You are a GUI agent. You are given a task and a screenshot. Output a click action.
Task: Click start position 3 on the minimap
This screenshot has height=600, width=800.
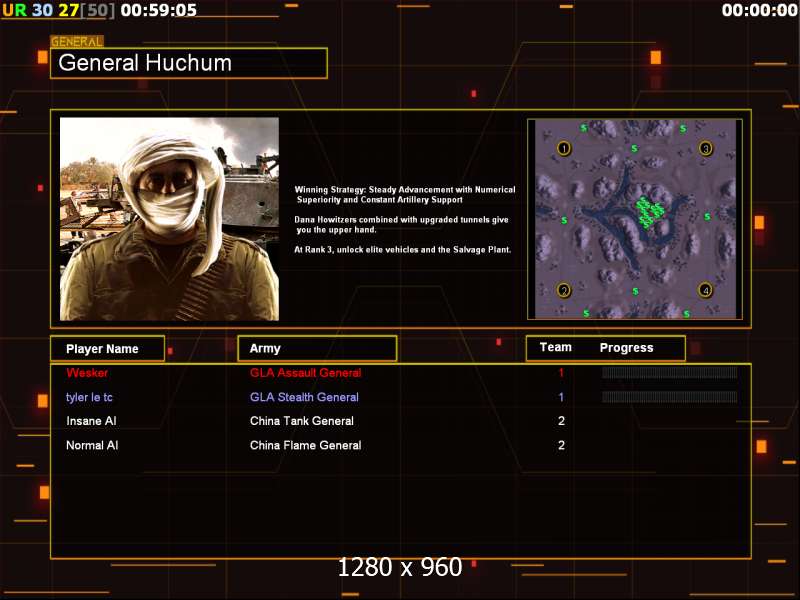click(706, 148)
